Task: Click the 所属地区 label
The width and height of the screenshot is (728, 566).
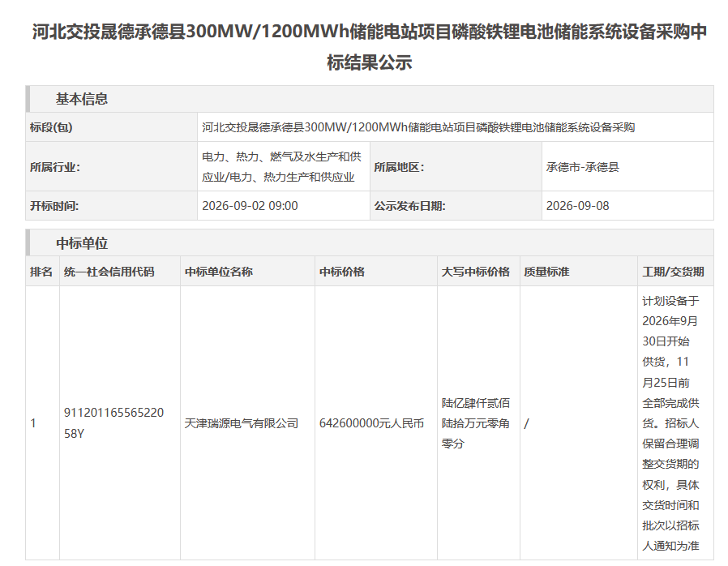Action: [x=399, y=167]
